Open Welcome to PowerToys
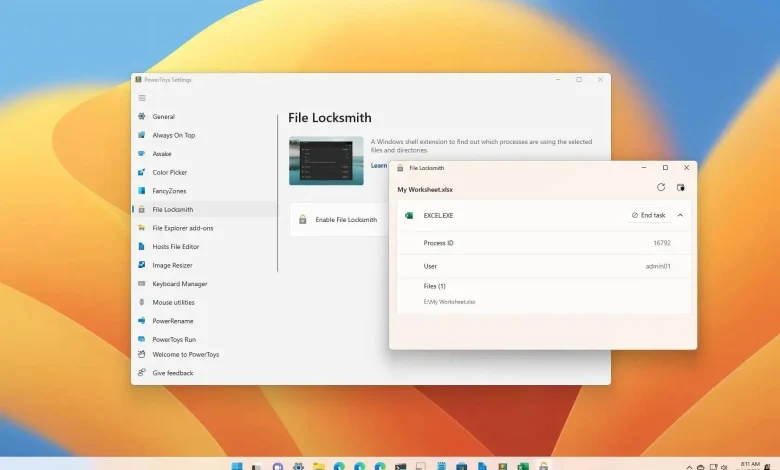 186,354
